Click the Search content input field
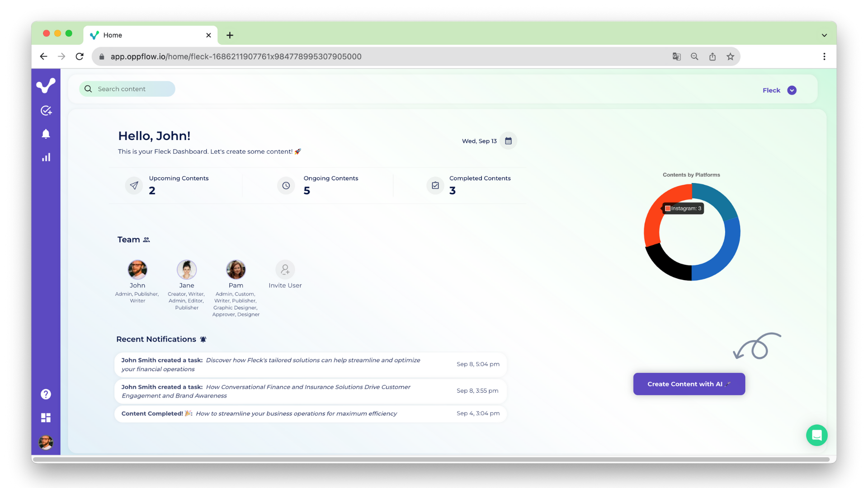 [x=127, y=88]
